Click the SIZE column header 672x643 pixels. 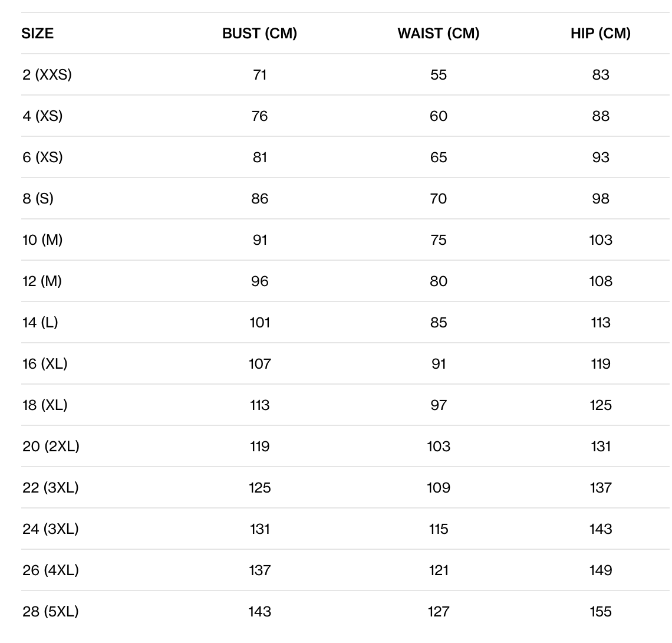(37, 34)
